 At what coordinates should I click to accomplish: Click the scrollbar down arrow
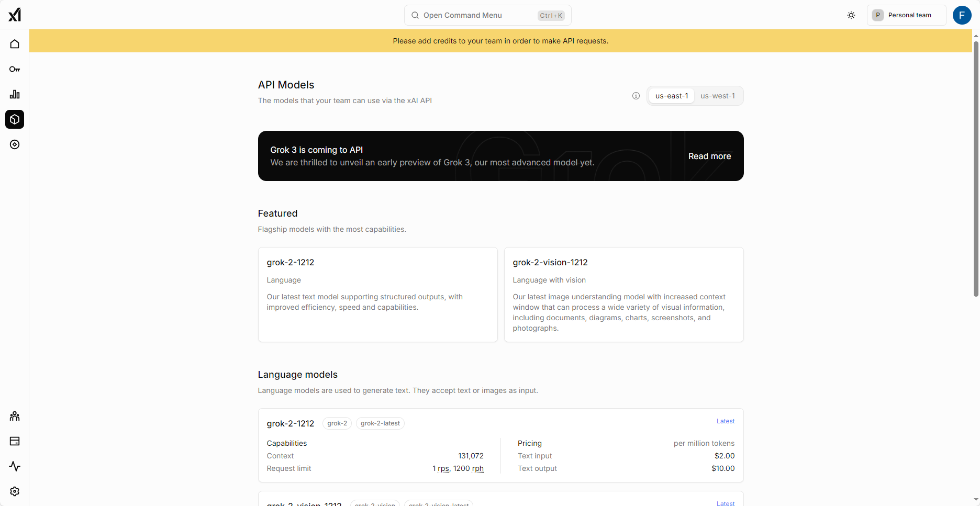coord(976,500)
